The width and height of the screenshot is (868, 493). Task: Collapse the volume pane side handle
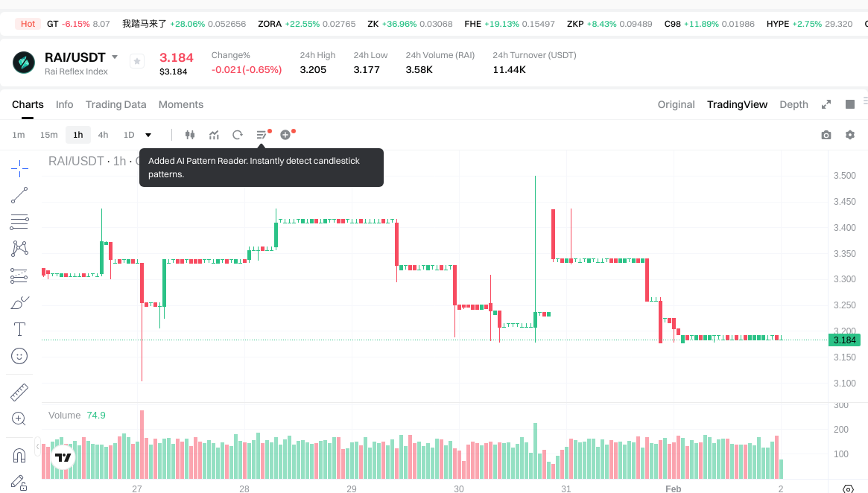pos(38,446)
